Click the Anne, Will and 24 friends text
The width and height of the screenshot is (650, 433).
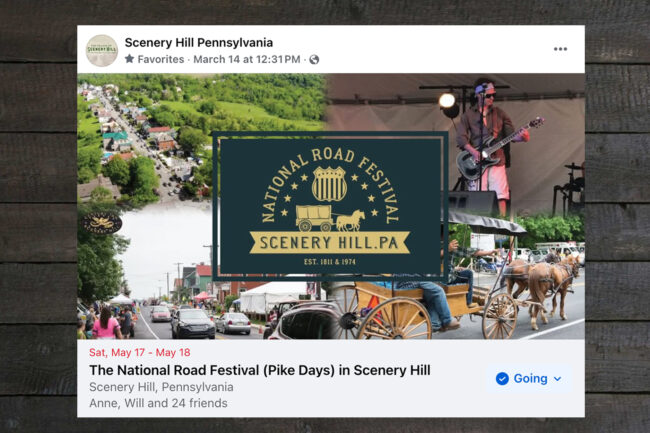pyautogui.click(x=158, y=403)
